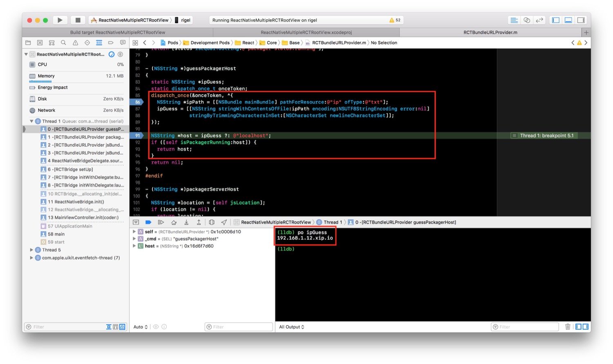
Task: Open Debug View Hierarchy icon
Action: tap(211, 222)
